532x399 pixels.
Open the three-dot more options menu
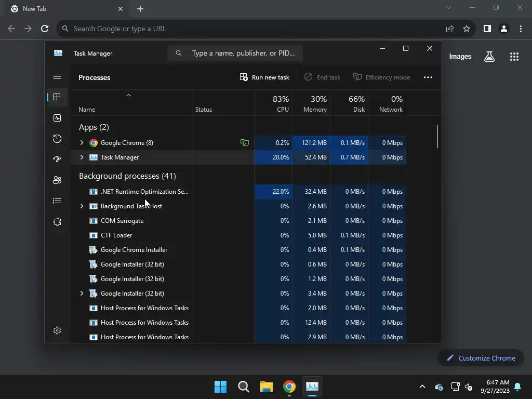click(428, 77)
